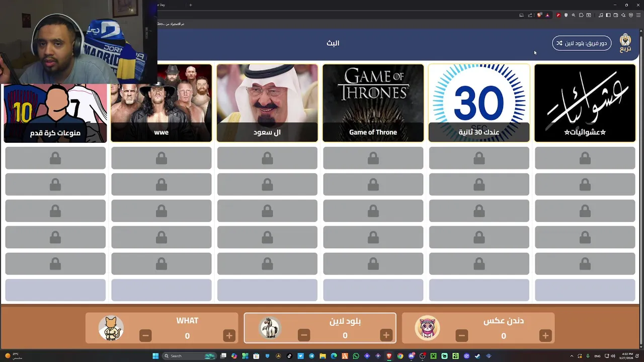The height and width of the screenshot is (362, 644).
Task: Switch turn via دور فريق: بلود لاين button
Action: [x=582, y=43]
